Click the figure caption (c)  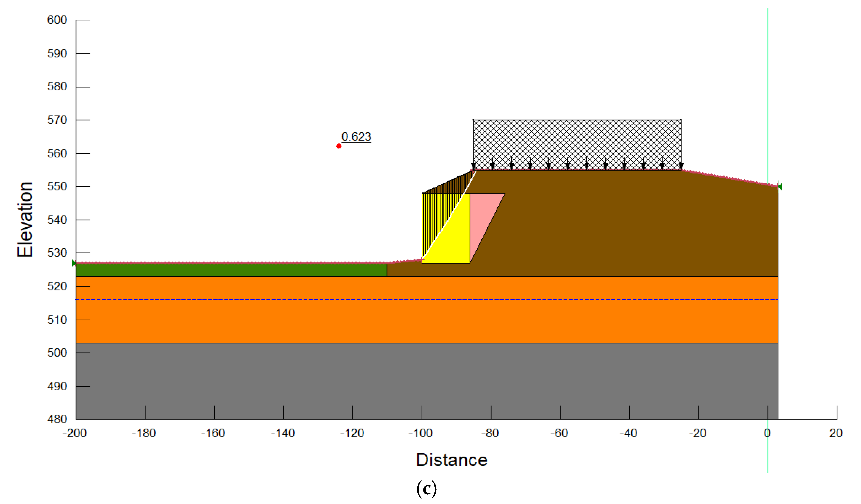click(x=426, y=489)
